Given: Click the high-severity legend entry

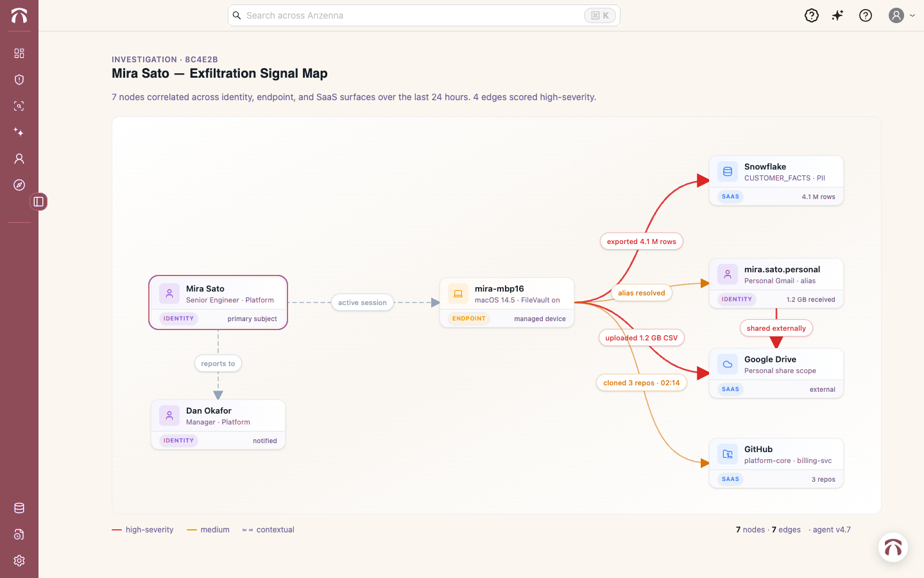Looking at the screenshot, I should pos(142,530).
